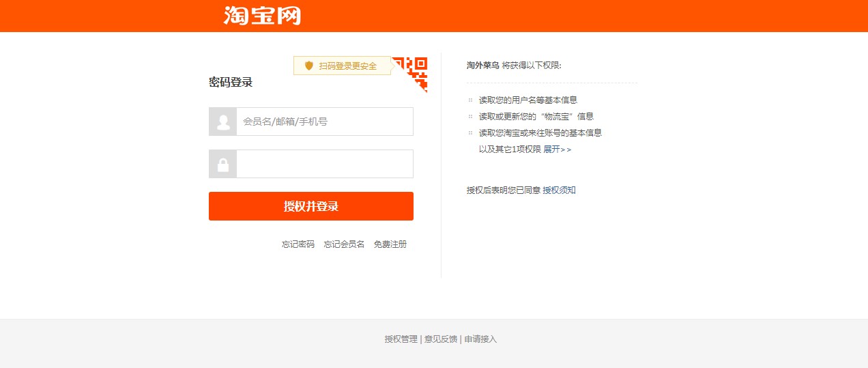
Task: Open 意见反馈 in the footer
Action: pos(441,339)
